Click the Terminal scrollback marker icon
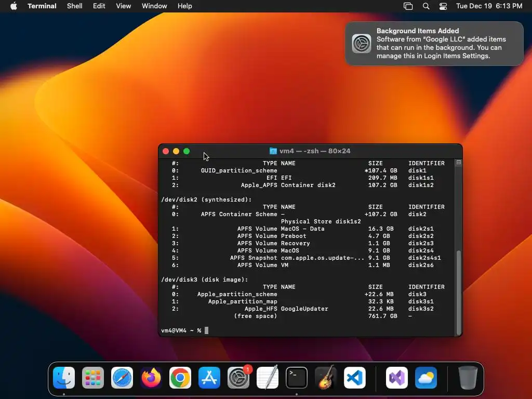 click(x=459, y=163)
